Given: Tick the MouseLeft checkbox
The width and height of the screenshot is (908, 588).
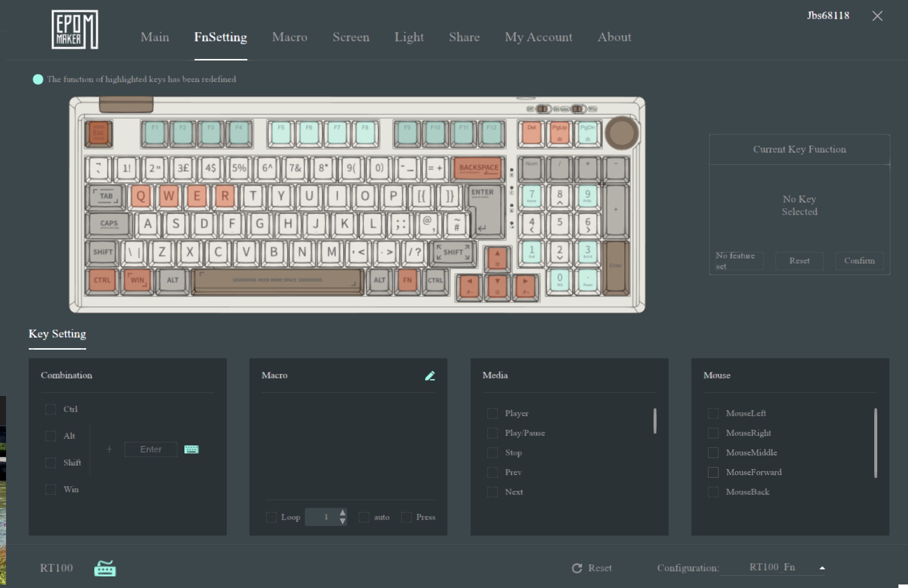Looking at the screenshot, I should 713,413.
